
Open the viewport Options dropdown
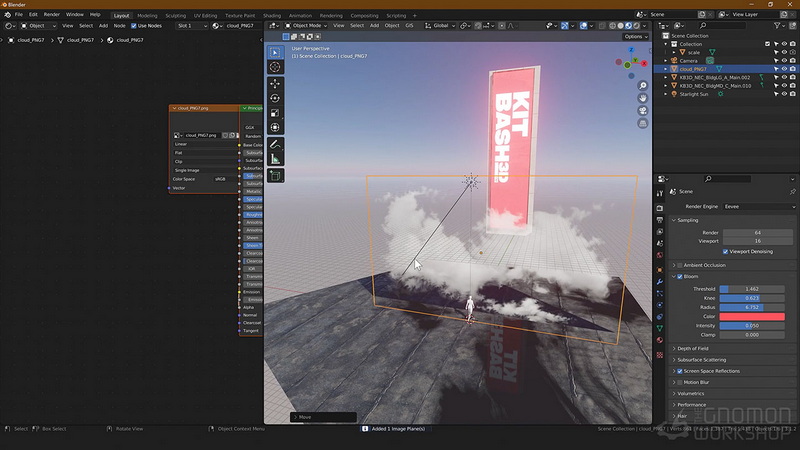point(636,37)
